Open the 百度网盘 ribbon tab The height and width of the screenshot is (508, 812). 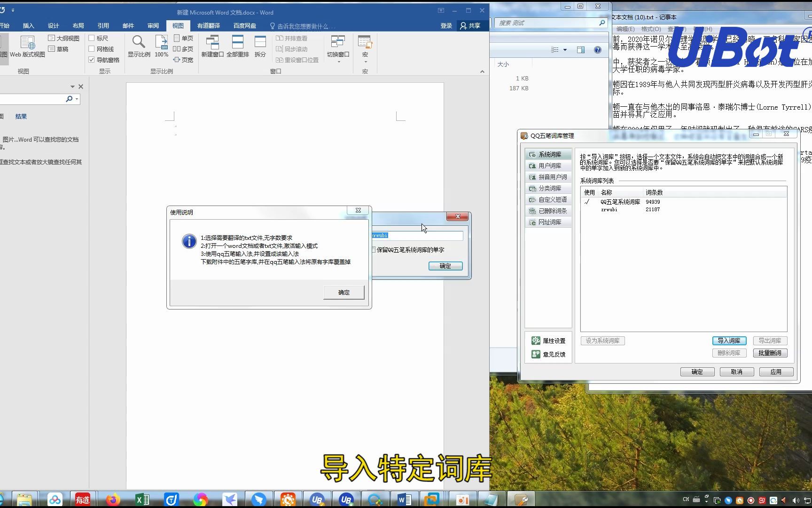click(245, 25)
